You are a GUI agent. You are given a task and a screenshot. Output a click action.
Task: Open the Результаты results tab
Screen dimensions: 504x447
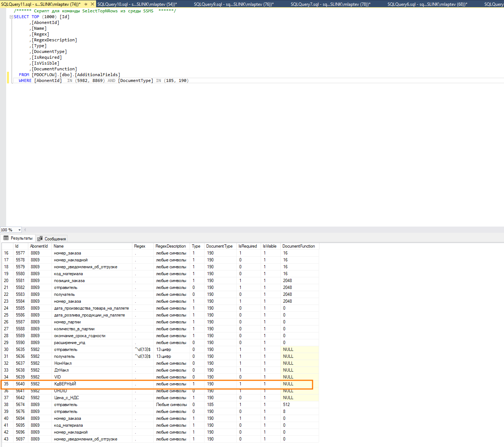pyautogui.click(x=18, y=238)
